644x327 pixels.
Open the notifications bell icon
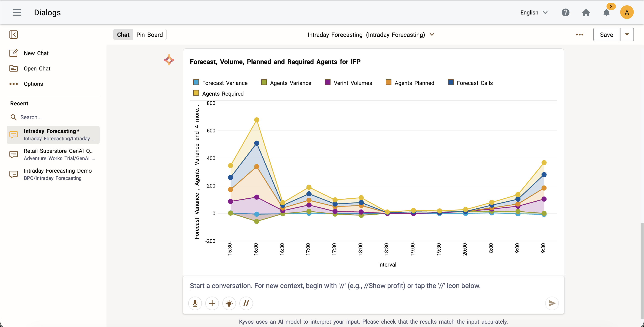(x=606, y=13)
